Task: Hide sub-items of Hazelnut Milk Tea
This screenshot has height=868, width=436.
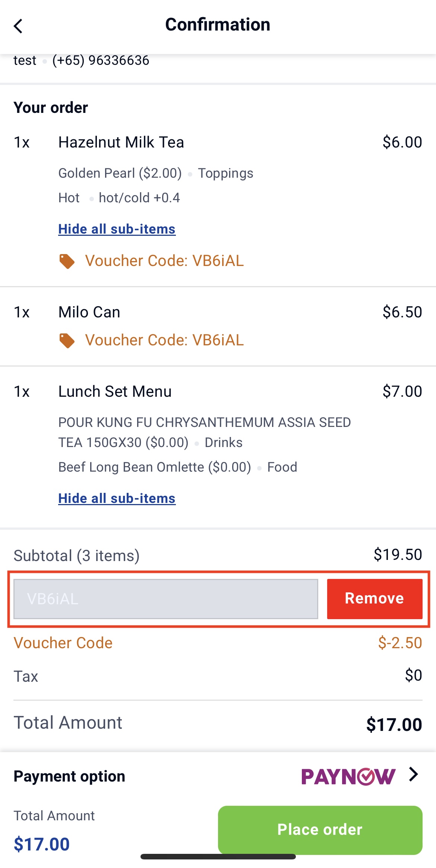Action: pyautogui.click(x=117, y=229)
